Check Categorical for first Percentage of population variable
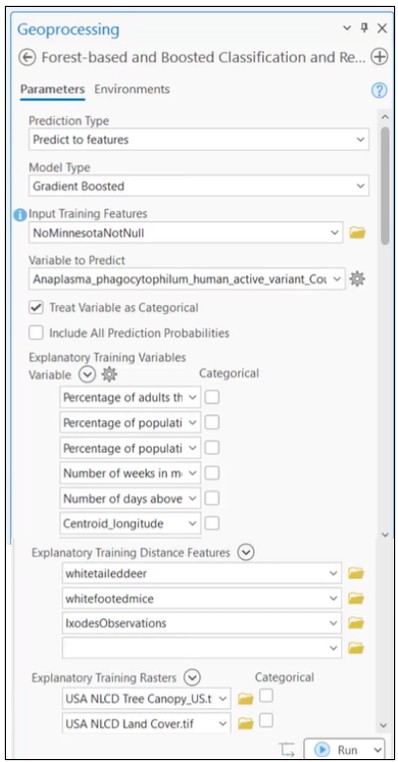The width and height of the screenshot is (398, 762). pyautogui.click(x=212, y=423)
